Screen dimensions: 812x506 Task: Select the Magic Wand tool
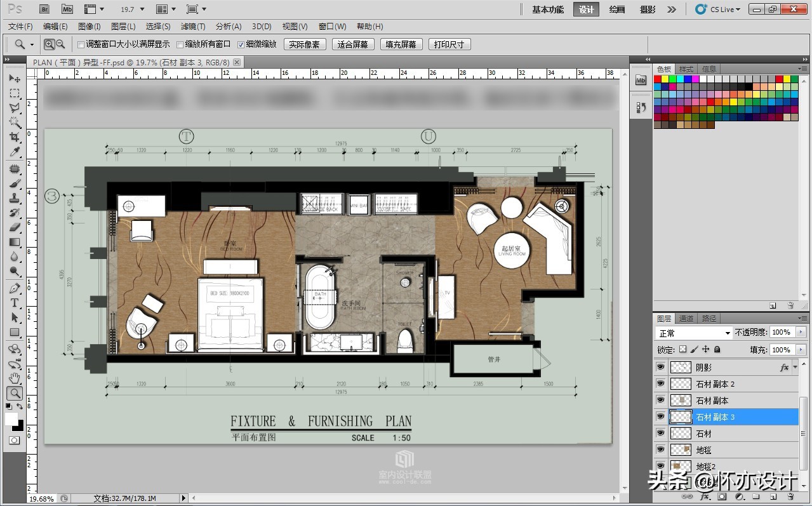(15, 122)
